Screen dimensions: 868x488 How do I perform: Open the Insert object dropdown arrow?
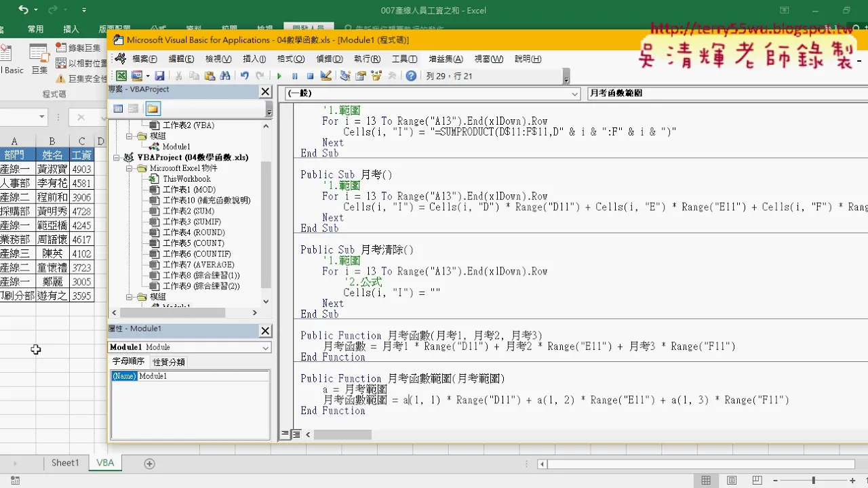[146, 76]
